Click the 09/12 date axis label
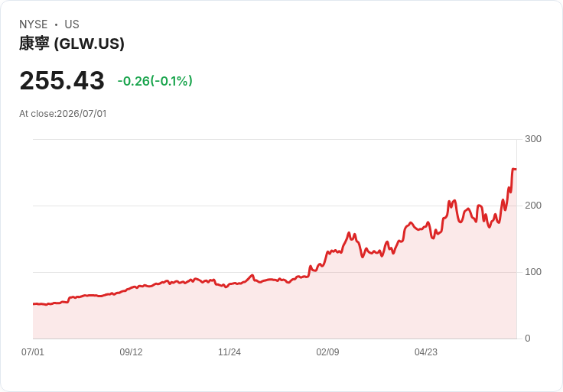 [x=131, y=352]
